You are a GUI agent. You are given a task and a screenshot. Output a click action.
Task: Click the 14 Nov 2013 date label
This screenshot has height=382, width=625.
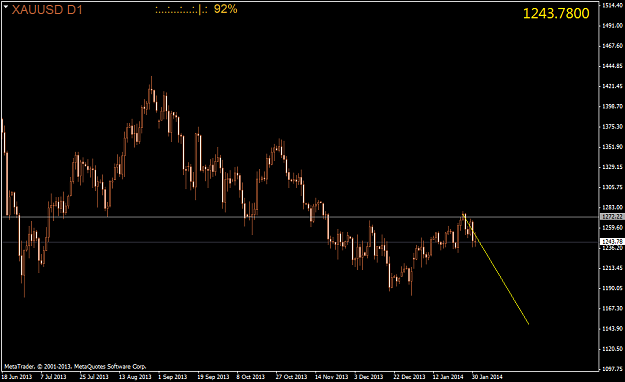(x=331, y=376)
